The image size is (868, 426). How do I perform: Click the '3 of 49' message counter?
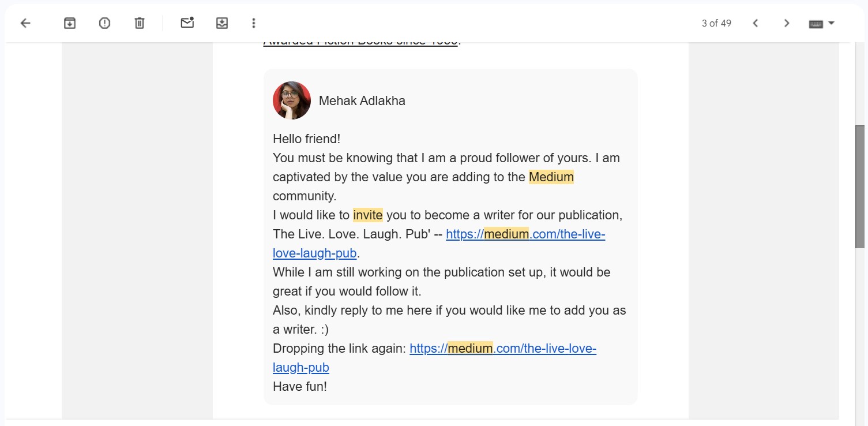pyautogui.click(x=716, y=23)
